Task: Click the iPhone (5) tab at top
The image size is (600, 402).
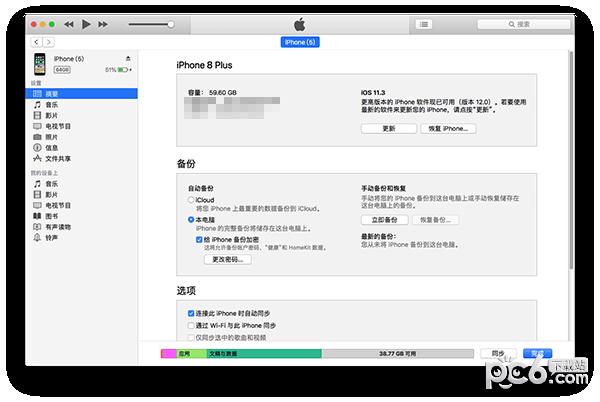Action: [x=299, y=42]
